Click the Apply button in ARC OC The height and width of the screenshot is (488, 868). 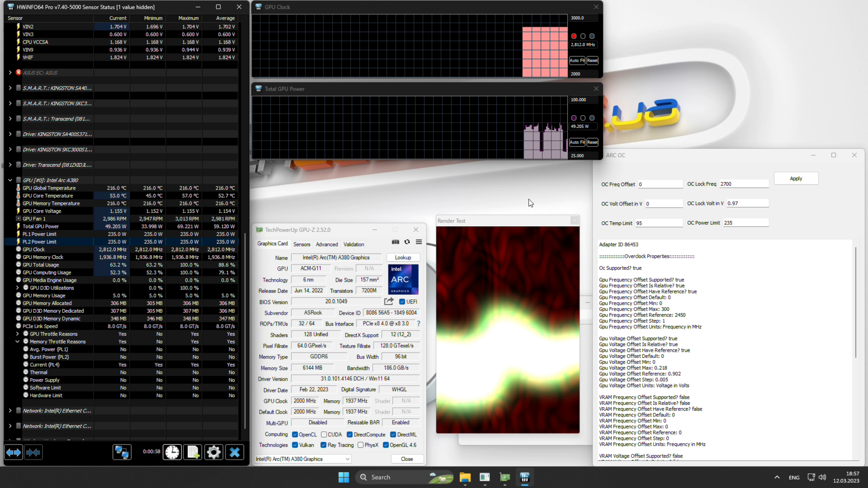(x=796, y=178)
